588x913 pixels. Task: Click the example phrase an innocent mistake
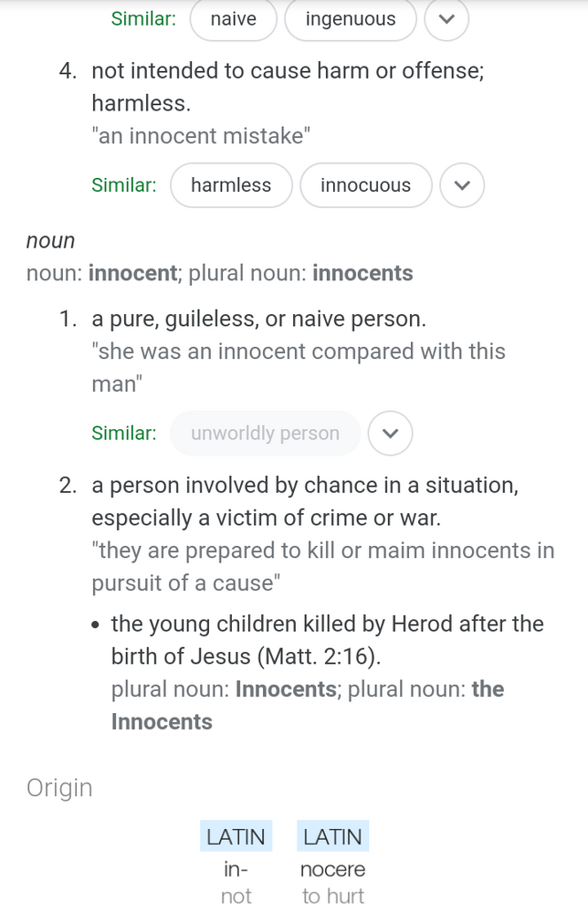point(201,136)
